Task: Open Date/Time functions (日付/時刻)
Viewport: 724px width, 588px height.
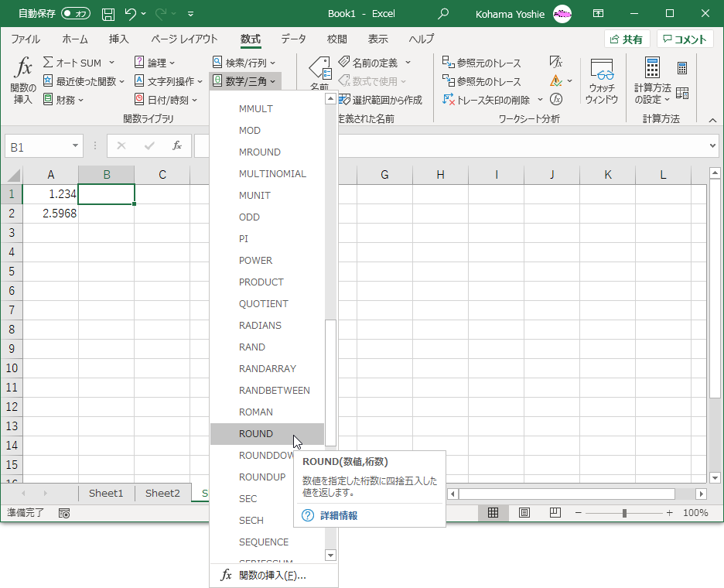Action: [166, 100]
